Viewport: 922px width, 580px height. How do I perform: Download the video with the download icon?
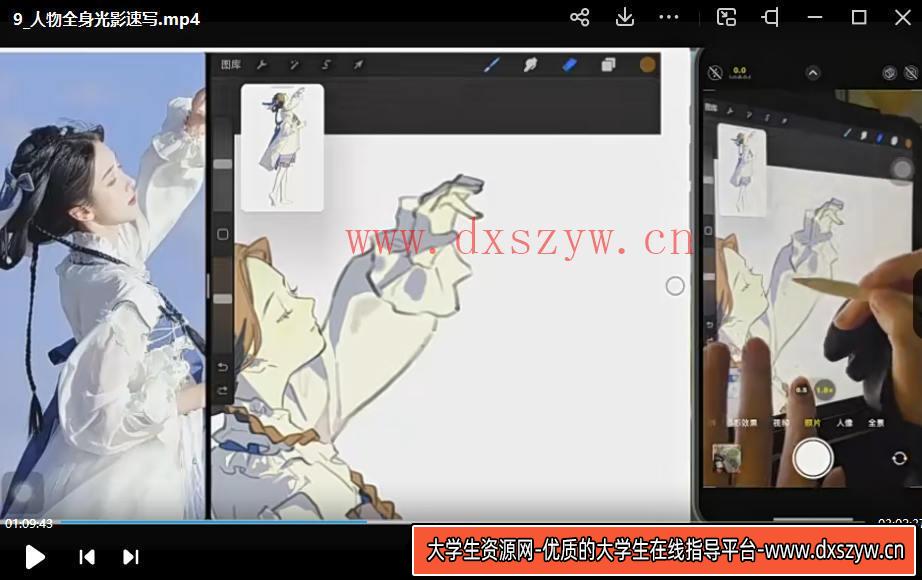click(624, 17)
